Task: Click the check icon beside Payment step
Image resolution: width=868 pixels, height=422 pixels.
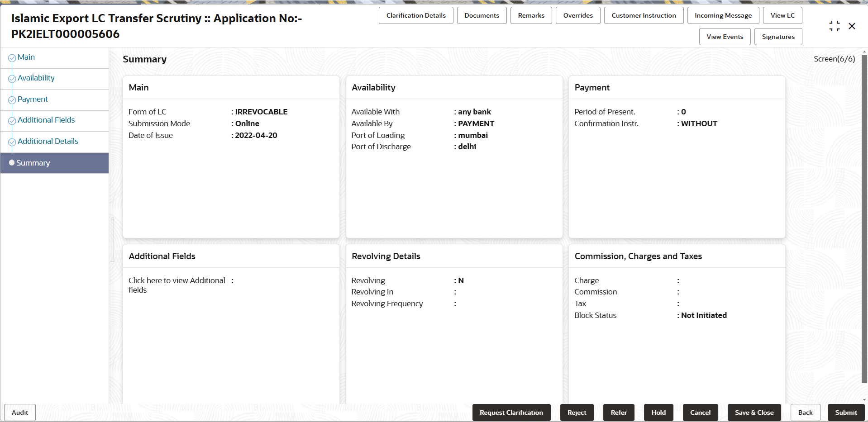Action: 12,100
